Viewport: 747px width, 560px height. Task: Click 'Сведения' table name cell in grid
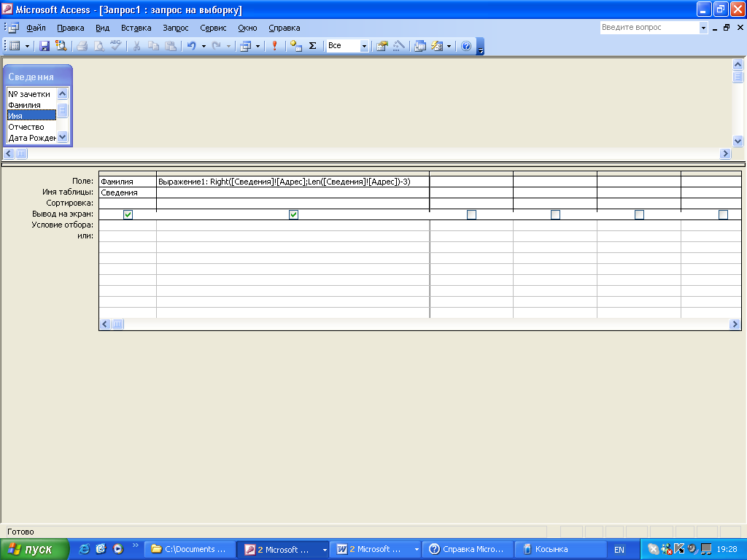(128, 192)
